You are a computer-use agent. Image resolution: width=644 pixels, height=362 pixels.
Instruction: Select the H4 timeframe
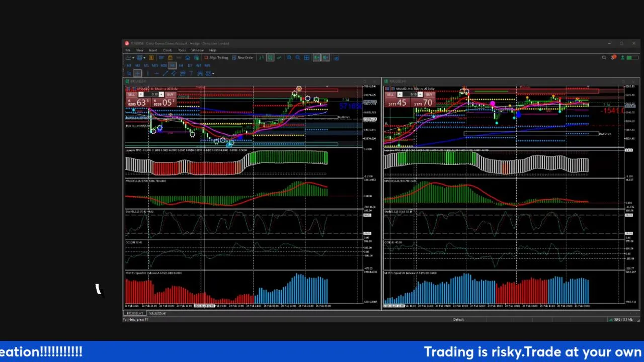point(181,65)
